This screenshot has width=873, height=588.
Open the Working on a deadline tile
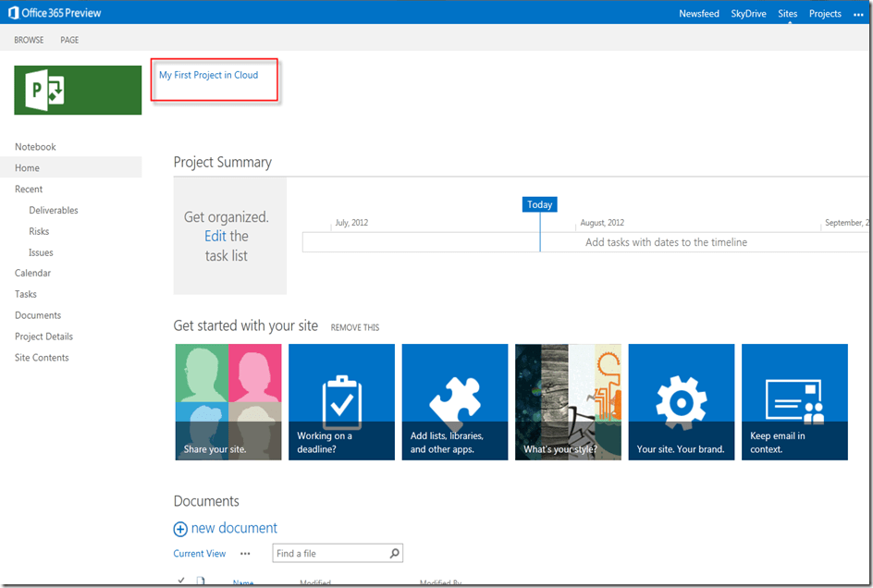[x=341, y=402]
